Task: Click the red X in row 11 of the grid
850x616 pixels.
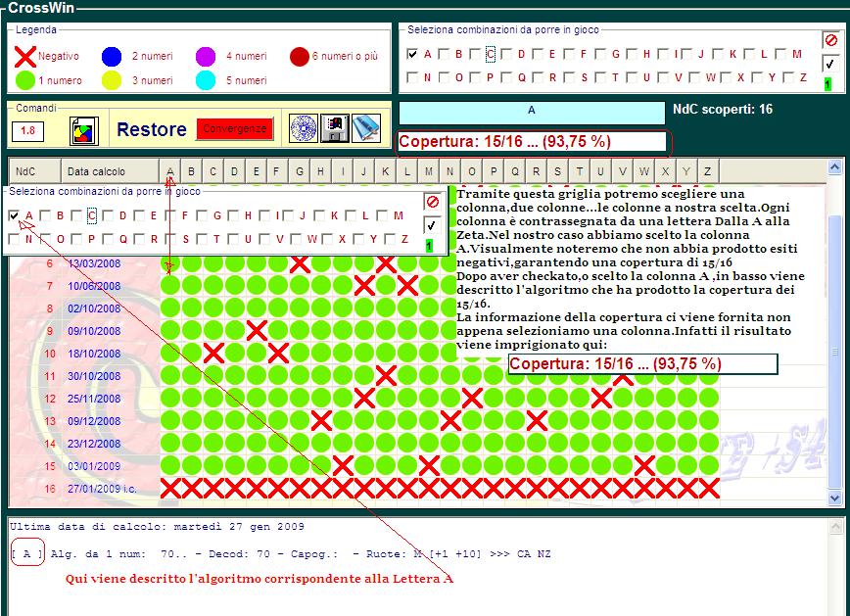Action: pos(386,375)
